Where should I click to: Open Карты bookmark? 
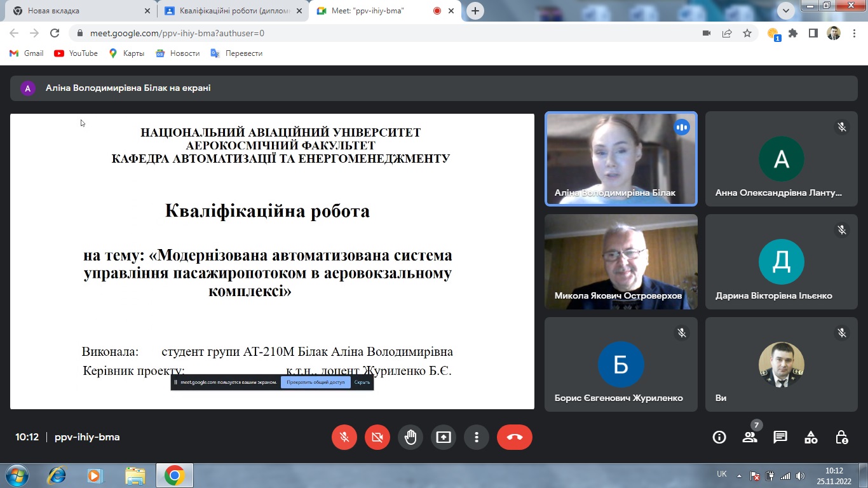[126, 53]
